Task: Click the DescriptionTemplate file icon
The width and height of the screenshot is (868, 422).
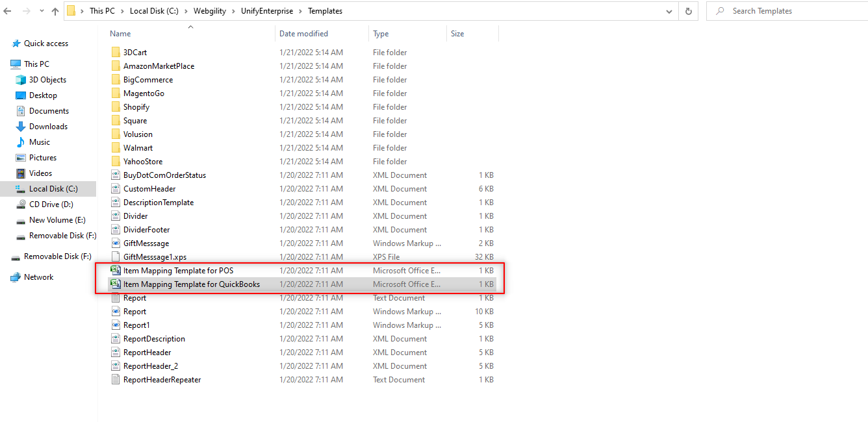Action: tap(115, 203)
